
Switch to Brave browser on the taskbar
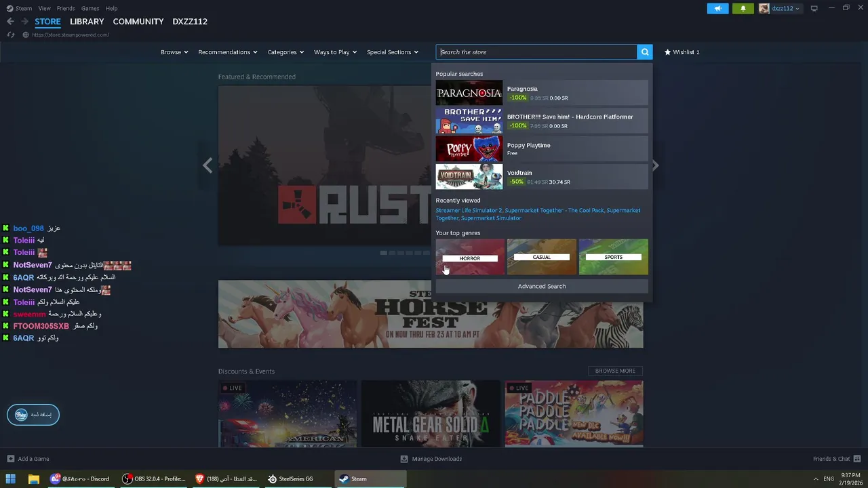tap(226, 479)
